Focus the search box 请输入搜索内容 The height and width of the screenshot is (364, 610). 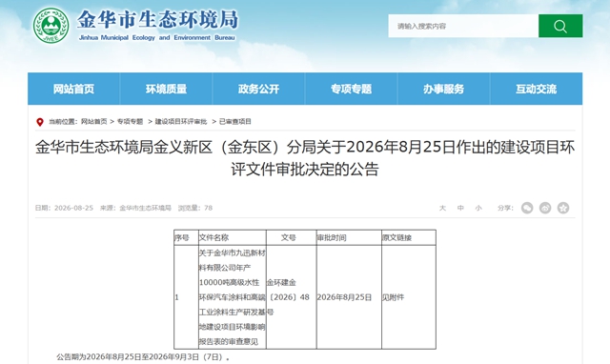click(463, 26)
